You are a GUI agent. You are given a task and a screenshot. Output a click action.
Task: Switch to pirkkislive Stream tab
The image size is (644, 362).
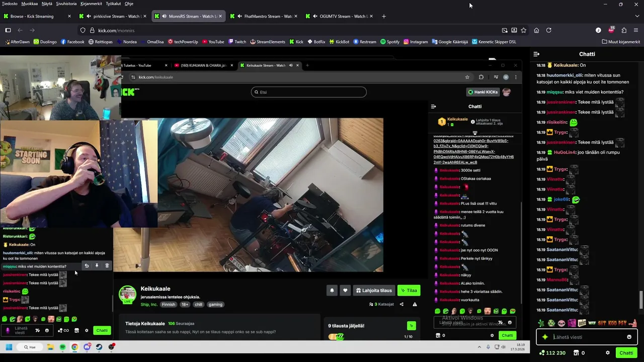112,16
